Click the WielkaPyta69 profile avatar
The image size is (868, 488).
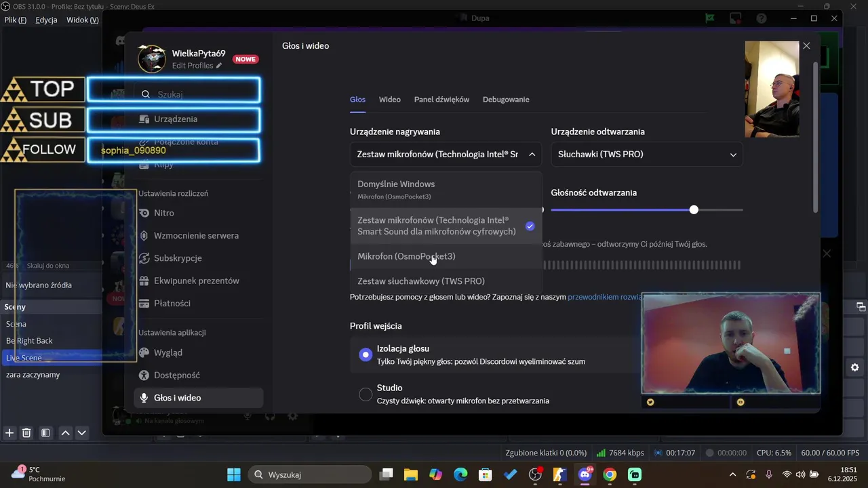tap(152, 59)
